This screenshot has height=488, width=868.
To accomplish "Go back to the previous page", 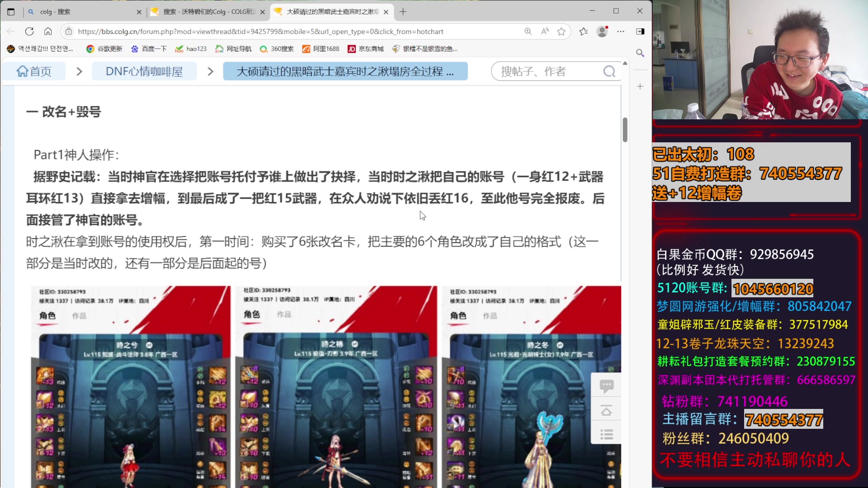I will [x=11, y=31].
